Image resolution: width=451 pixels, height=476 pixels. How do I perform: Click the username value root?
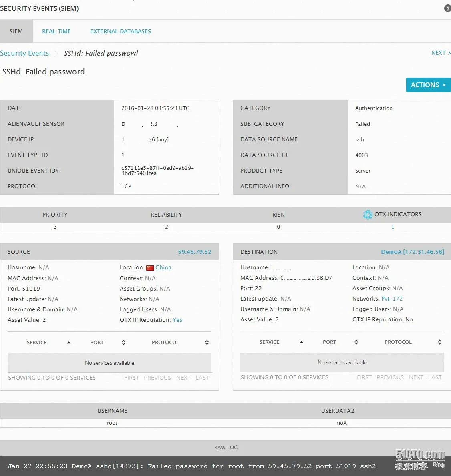point(112,423)
